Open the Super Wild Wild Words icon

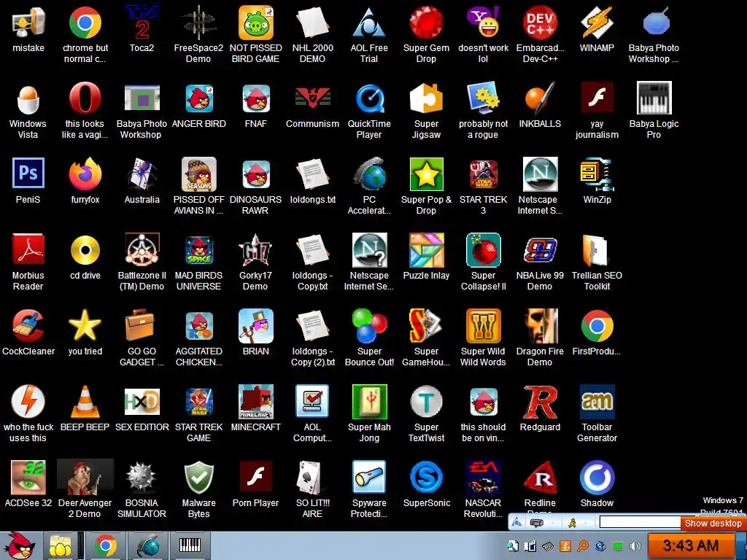pos(483,326)
